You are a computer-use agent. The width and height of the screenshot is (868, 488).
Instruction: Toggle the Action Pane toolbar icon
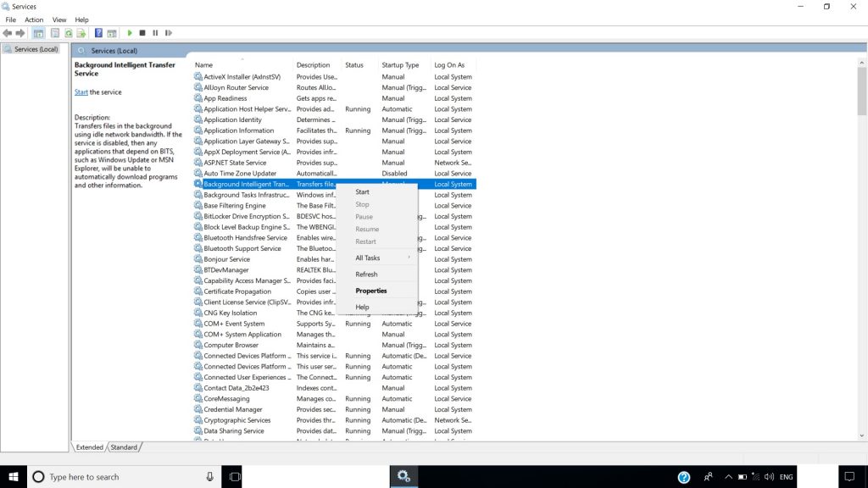tap(112, 33)
